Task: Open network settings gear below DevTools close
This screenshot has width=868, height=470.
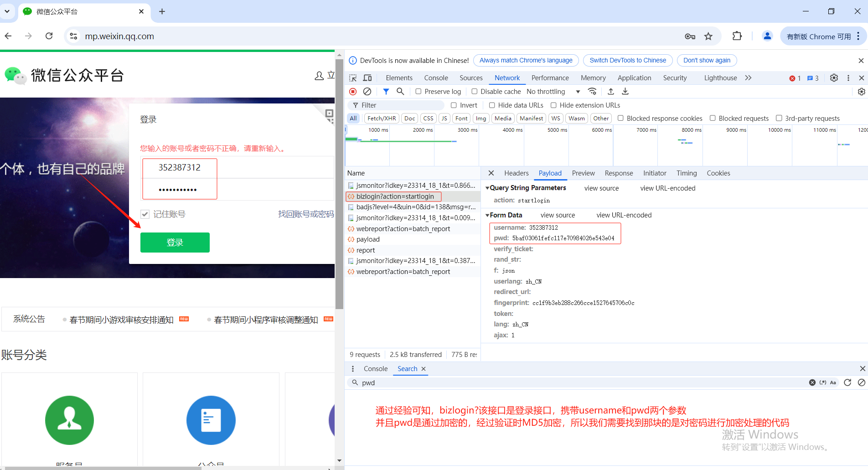Action: [861, 92]
